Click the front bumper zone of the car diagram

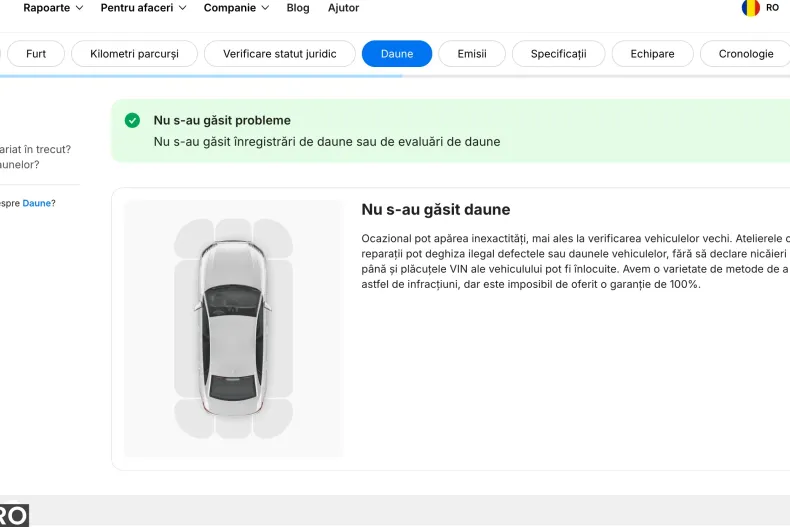(233, 229)
